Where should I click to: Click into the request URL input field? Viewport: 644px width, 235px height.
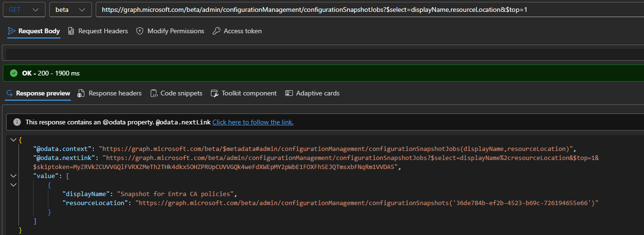[370, 9]
